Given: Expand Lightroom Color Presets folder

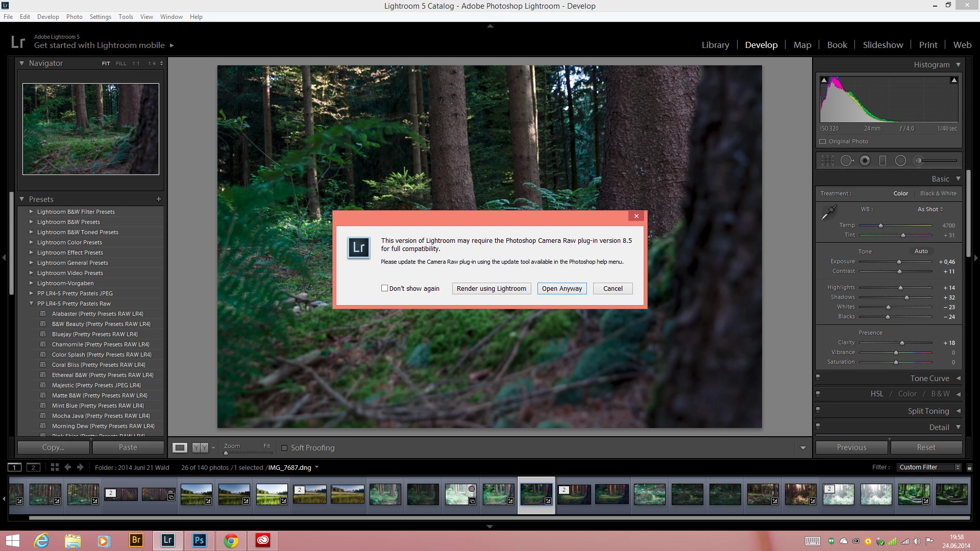Looking at the screenshot, I should [x=31, y=242].
